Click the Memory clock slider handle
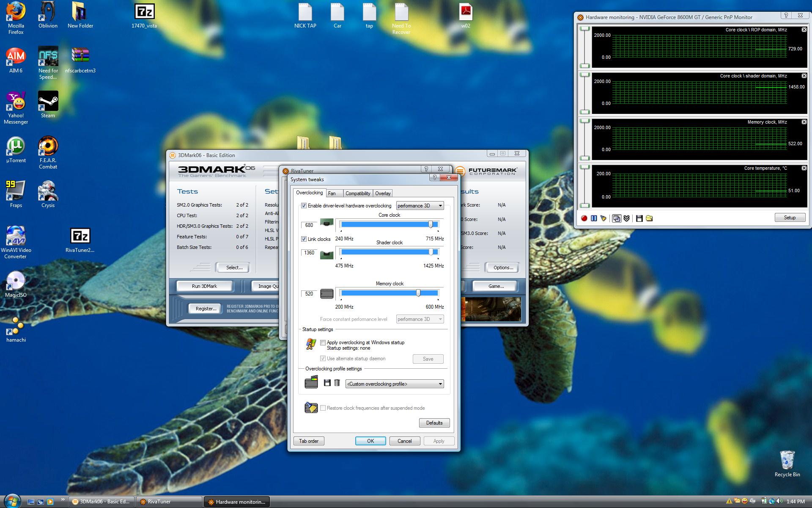The height and width of the screenshot is (508, 812). pyautogui.click(x=418, y=293)
